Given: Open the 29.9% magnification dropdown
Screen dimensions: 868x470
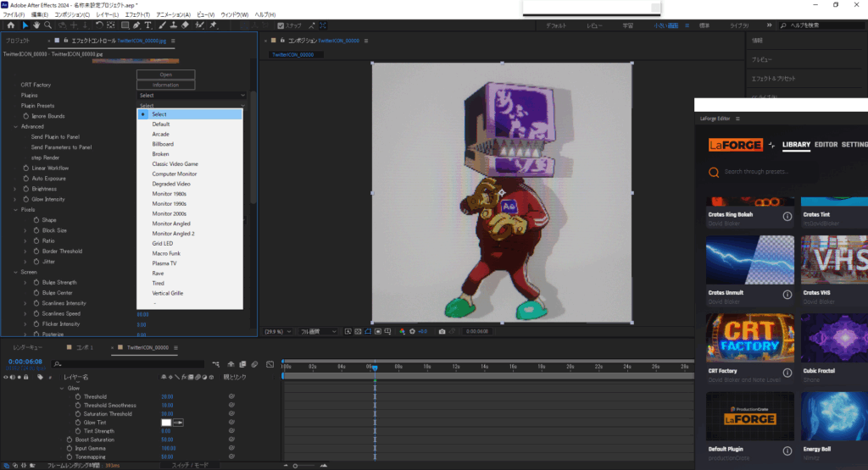Looking at the screenshot, I should click(279, 331).
